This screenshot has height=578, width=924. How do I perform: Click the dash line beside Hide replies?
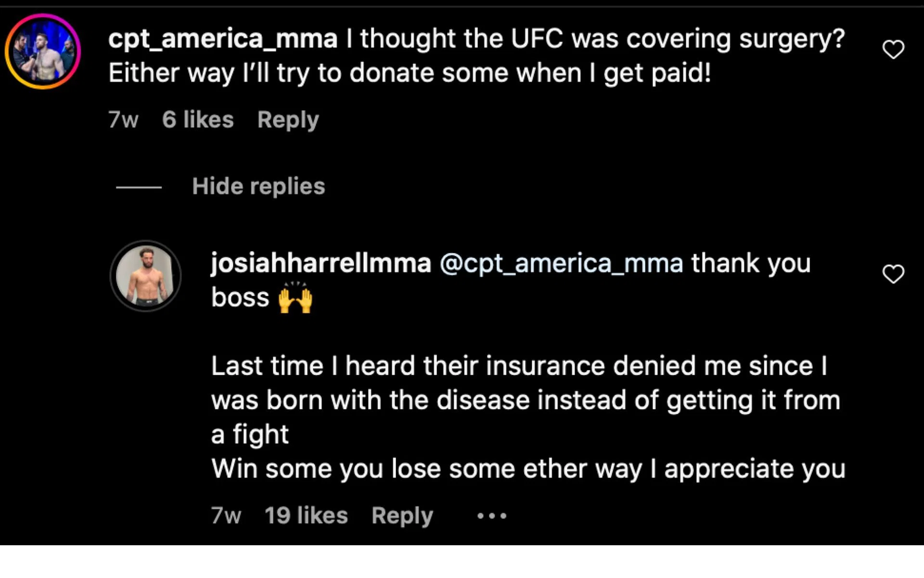pos(139,187)
